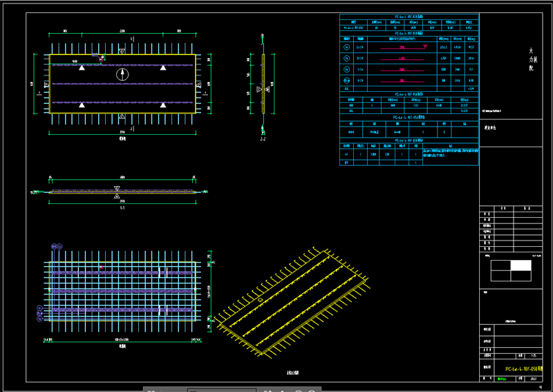
Task: Click the '2-2' section label
Action: [263, 140]
